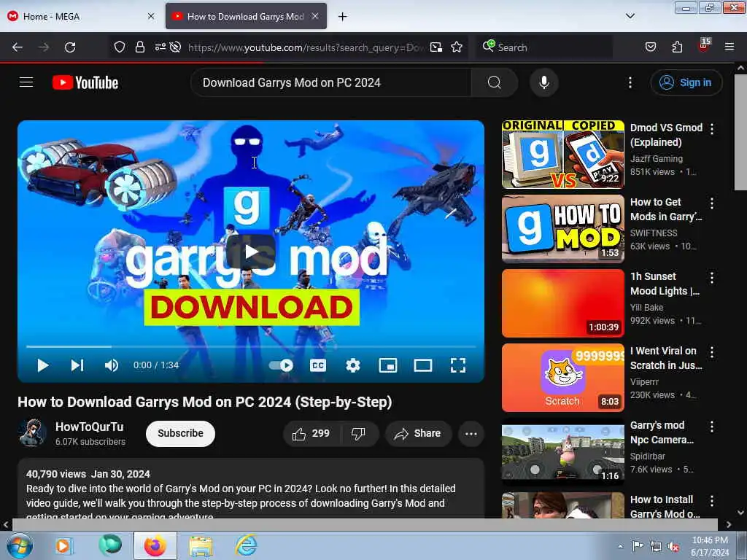List all tabs dropdown chevron

[x=630, y=16]
